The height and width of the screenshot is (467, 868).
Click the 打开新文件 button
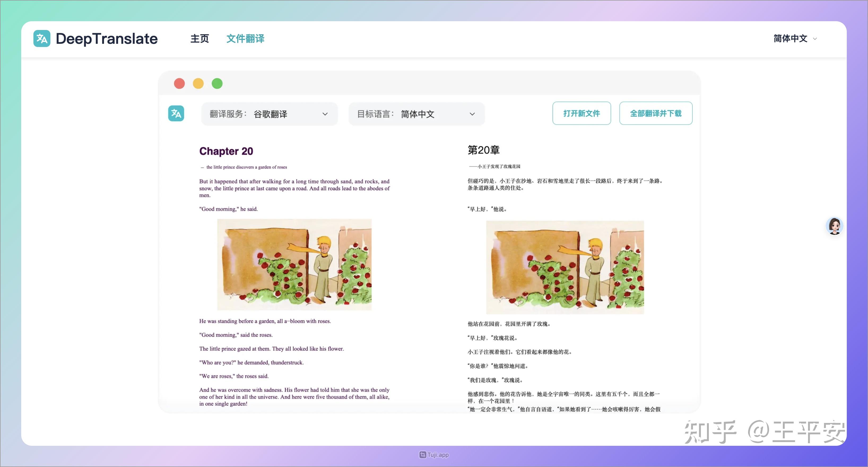click(581, 113)
